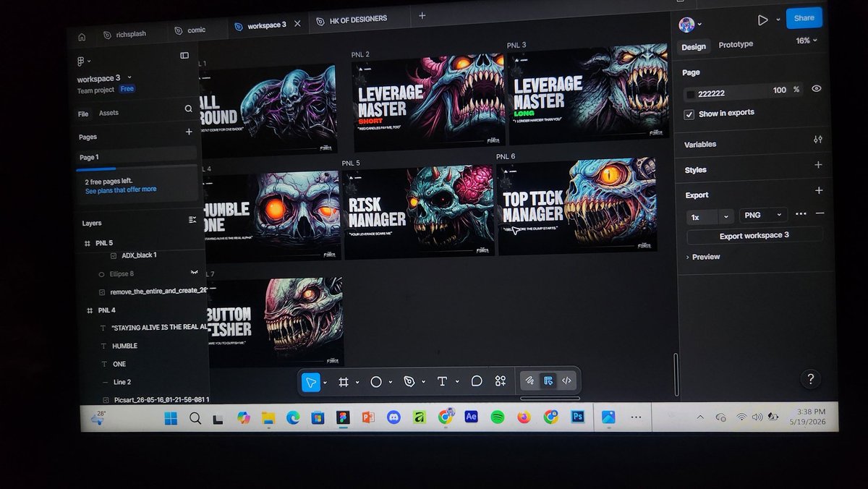
Task: Toggle page background visibility eye
Action: (817, 88)
